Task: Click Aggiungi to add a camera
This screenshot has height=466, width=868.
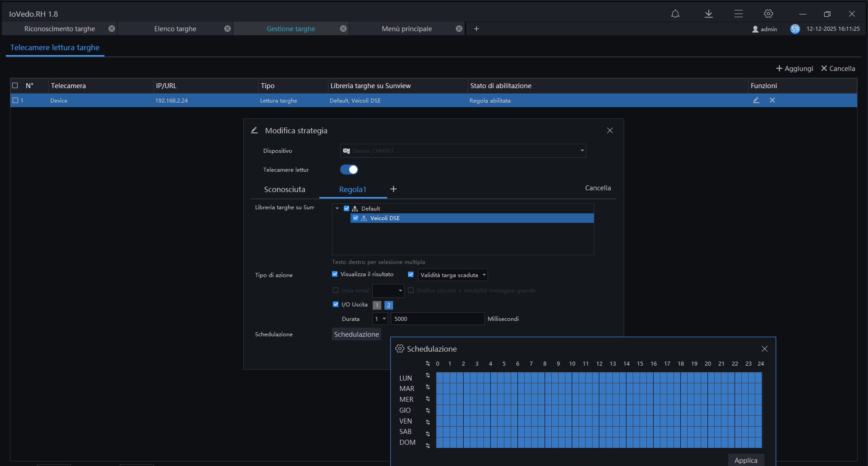Action: [x=794, y=69]
